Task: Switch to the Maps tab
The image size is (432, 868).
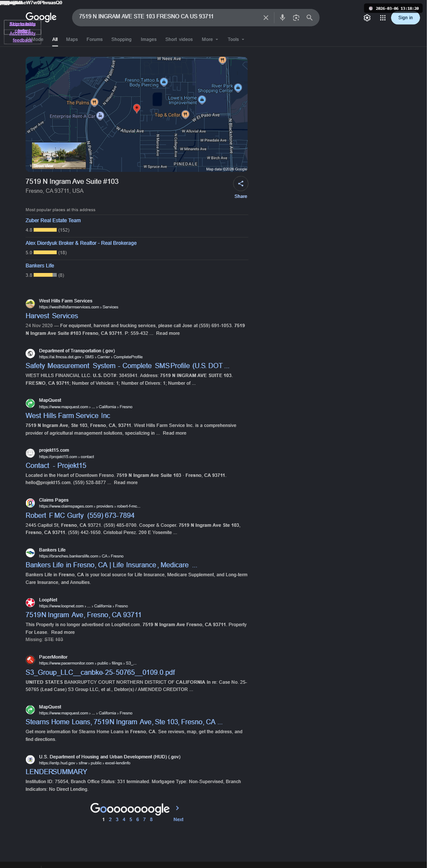Action: point(72,39)
